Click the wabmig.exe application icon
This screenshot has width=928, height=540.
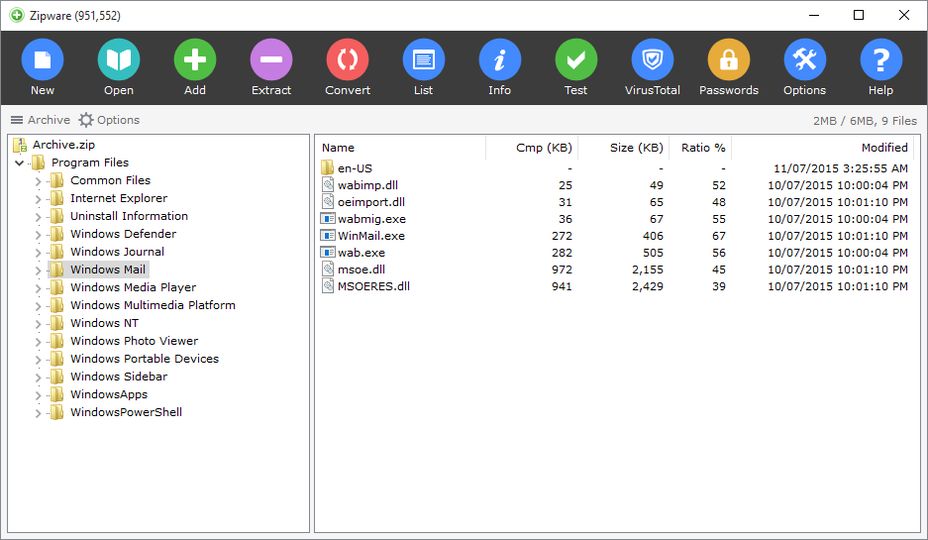[328, 218]
